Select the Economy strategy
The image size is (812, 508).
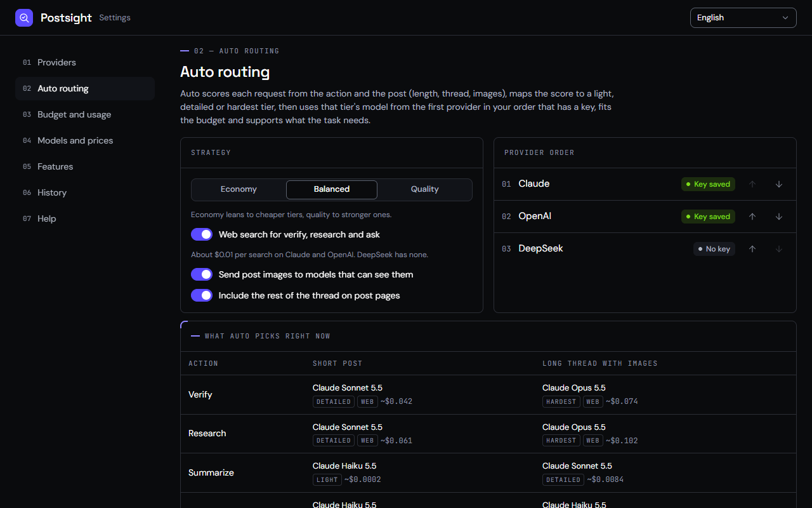239,189
